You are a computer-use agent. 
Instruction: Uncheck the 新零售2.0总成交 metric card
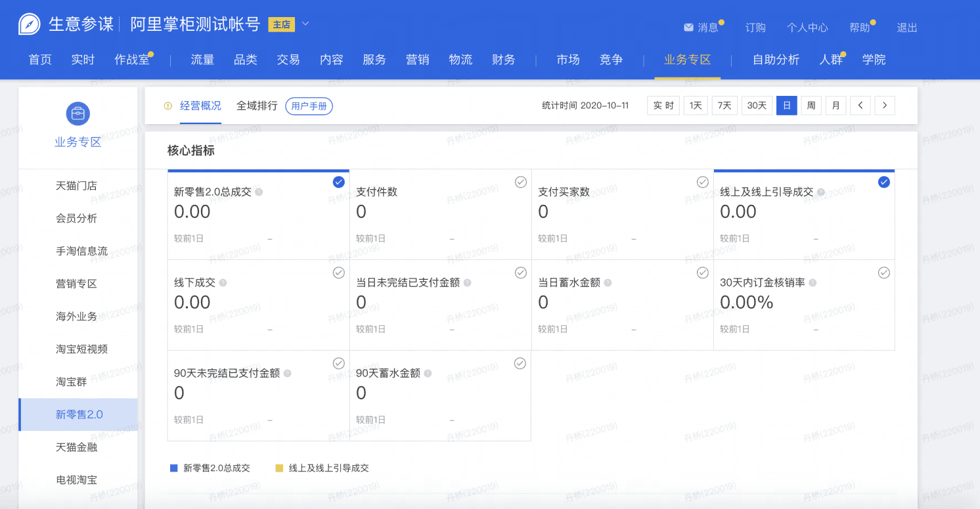[x=338, y=182]
